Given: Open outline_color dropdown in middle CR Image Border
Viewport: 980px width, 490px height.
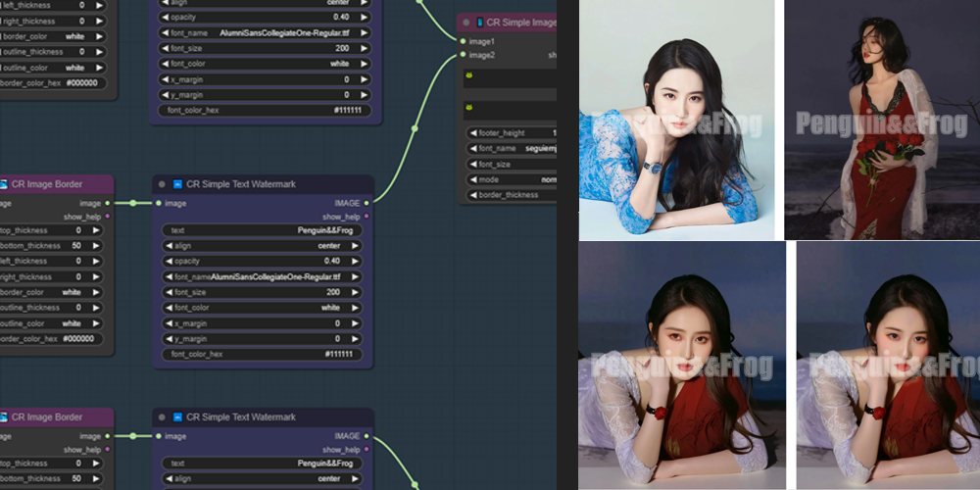Looking at the screenshot, I should (x=51, y=323).
